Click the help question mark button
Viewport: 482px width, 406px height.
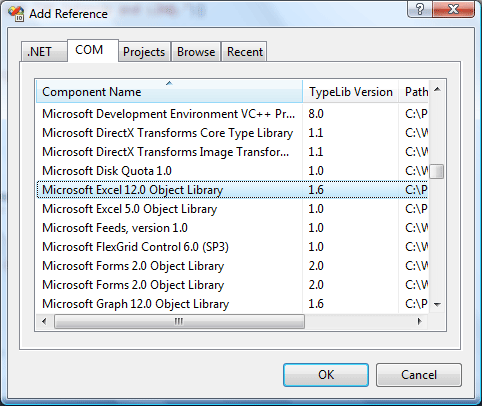point(420,9)
